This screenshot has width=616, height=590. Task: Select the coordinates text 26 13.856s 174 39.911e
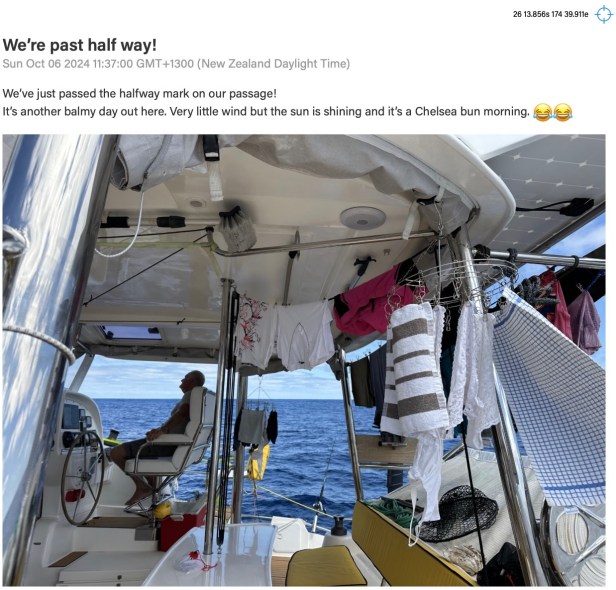coord(550,15)
